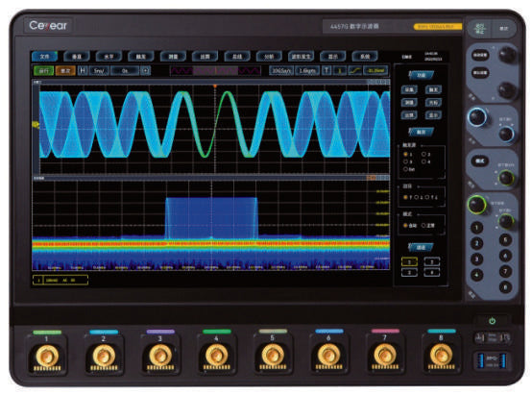Edit the 0s horizontal delay field
Image resolution: width=532 pixels, height=395 pixels.
(125, 71)
